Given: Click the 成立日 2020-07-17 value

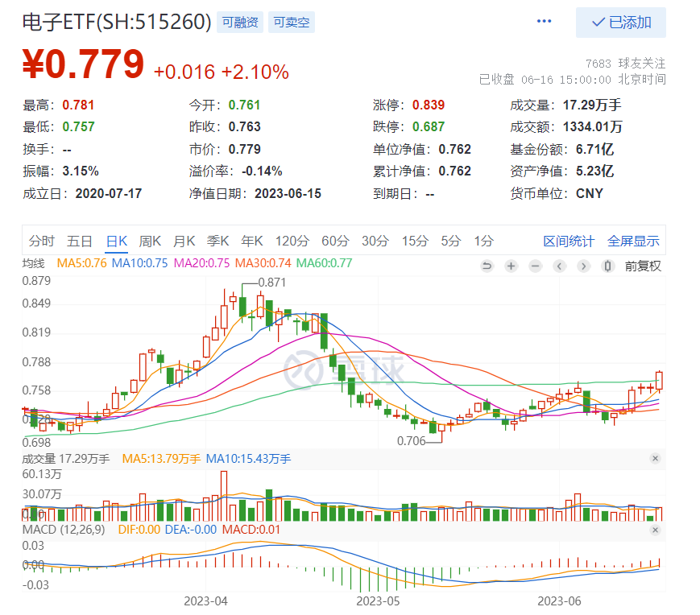Looking at the screenshot, I should pos(109,193).
